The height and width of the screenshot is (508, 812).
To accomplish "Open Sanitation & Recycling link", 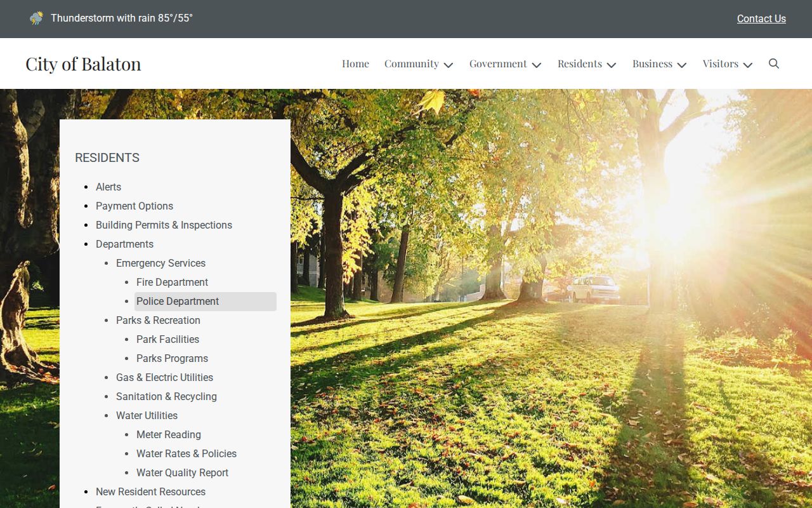I will (166, 396).
